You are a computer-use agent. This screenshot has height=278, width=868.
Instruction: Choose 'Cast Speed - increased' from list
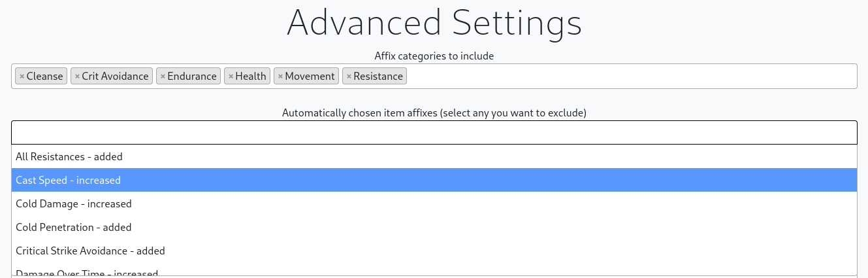tap(68, 181)
